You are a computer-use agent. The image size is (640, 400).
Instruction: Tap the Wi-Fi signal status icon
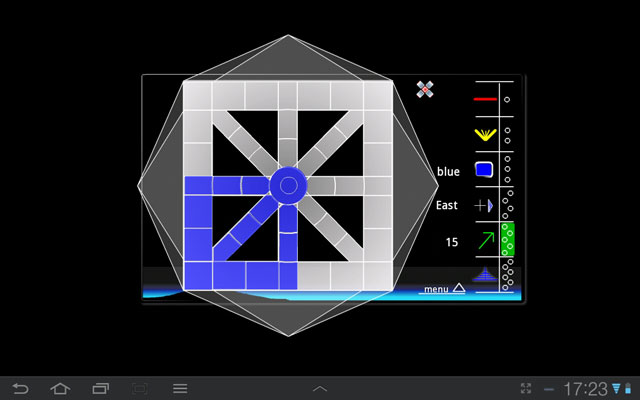click(x=616, y=389)
